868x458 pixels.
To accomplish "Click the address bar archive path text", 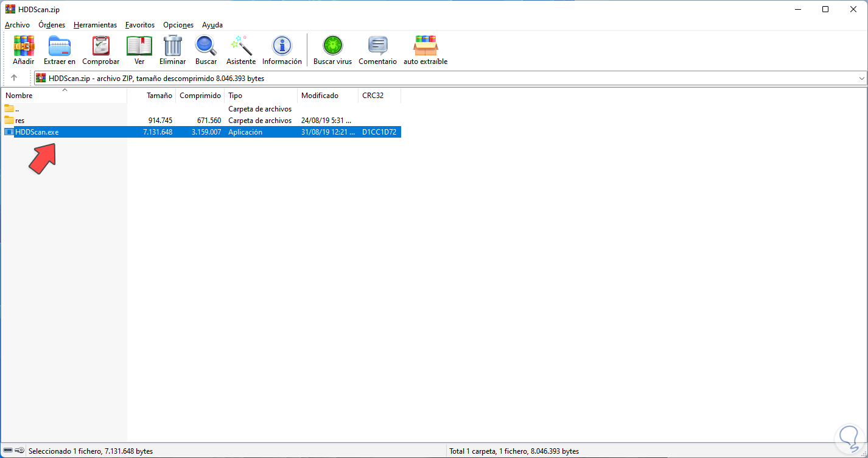I will tap(156, 79).
